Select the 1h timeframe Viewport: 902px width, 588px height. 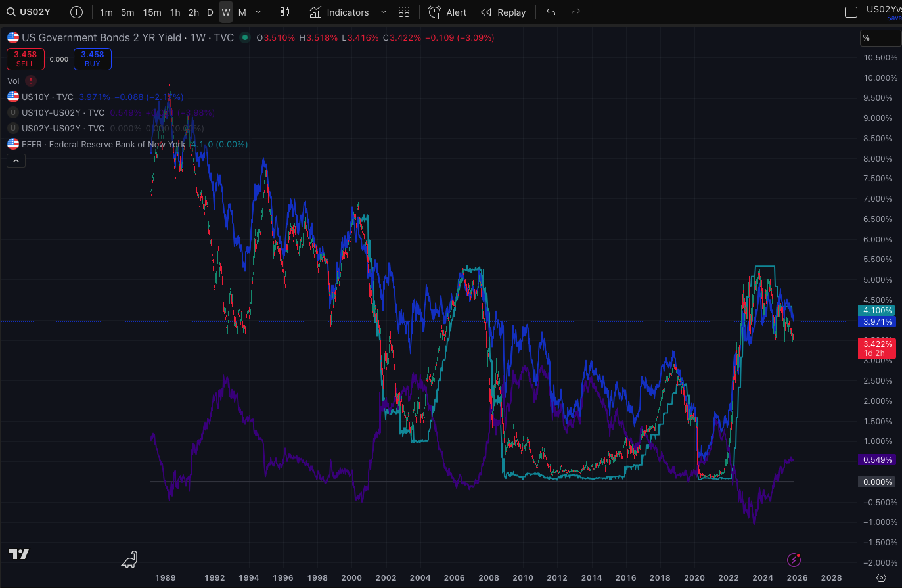(175, 12)
